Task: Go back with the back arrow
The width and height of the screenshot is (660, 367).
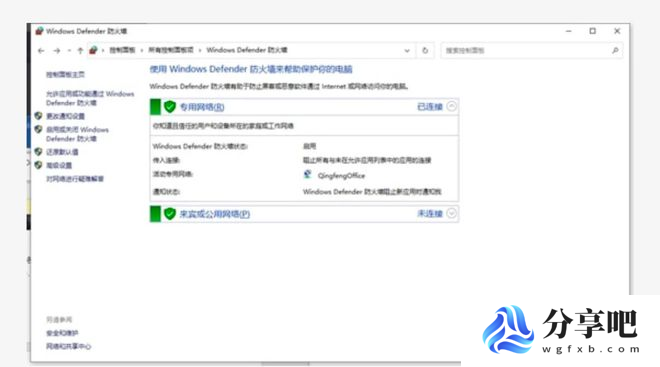Action: tap(41, 51)
